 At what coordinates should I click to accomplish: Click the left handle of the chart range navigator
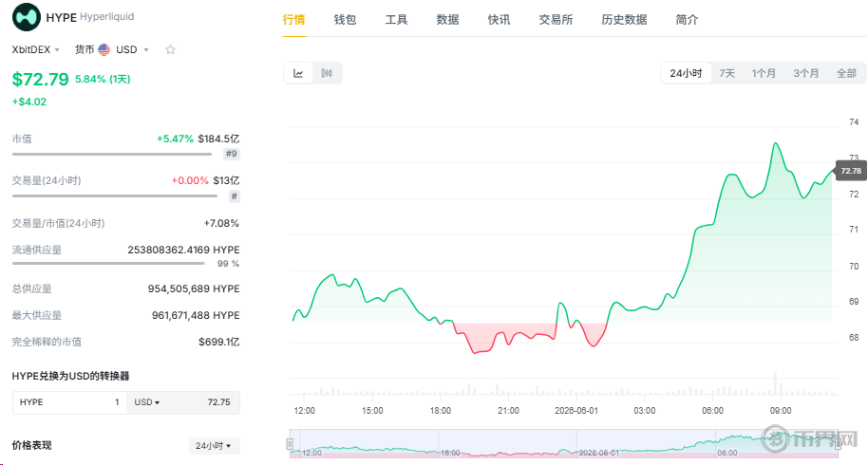[x=290, y=443]
